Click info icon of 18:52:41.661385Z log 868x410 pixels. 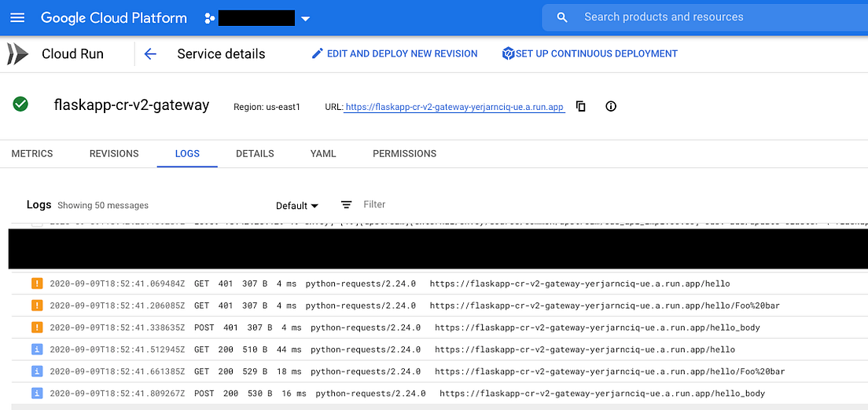[x=36, y=372]
